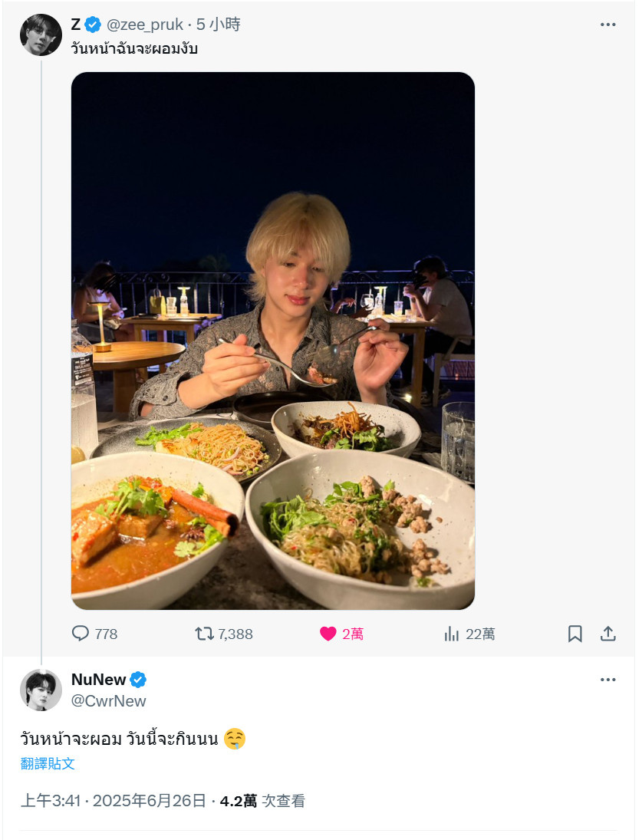This screenshot has width=642, height=840.
Task: Click the NuNew display name
Action: tap(98, 679)
